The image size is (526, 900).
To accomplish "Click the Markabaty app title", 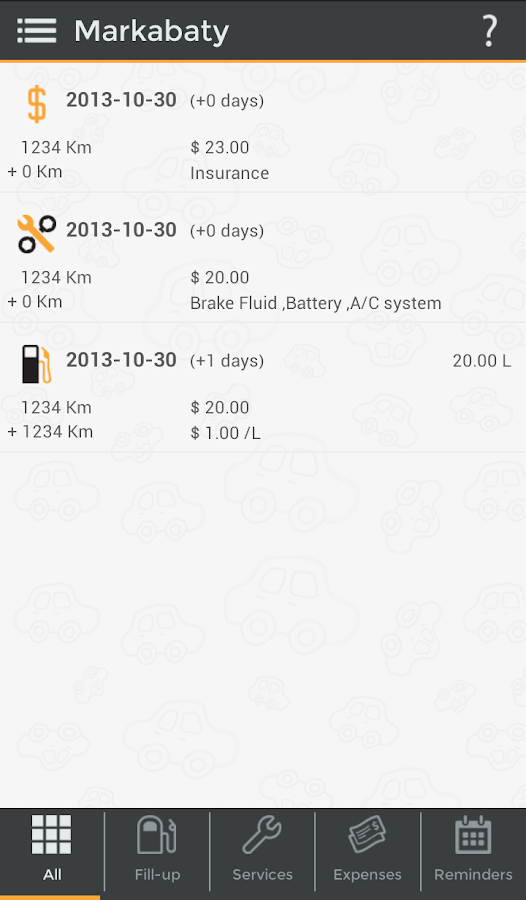I will pyautogui.click(x=152, y=32).
